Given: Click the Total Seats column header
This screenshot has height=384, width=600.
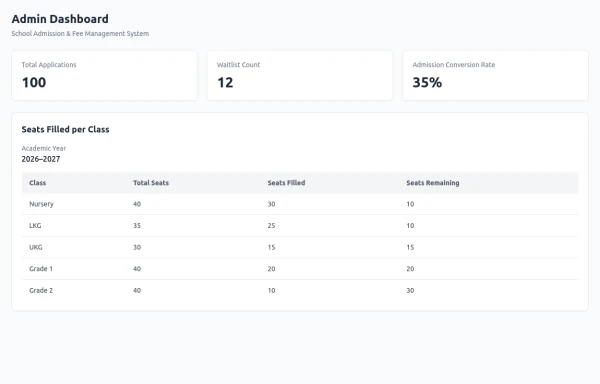Looking at the screenshot, I should [151, 183].
